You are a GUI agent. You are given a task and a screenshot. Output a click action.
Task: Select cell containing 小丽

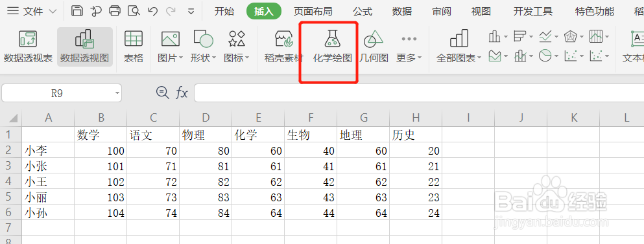pyautogui.click(x=48, y=197)
